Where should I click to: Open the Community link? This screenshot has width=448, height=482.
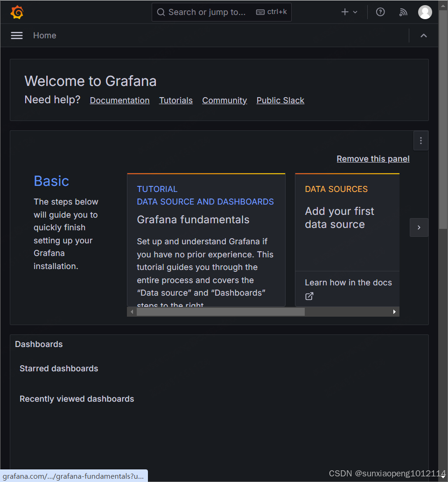tap(224, 100)
